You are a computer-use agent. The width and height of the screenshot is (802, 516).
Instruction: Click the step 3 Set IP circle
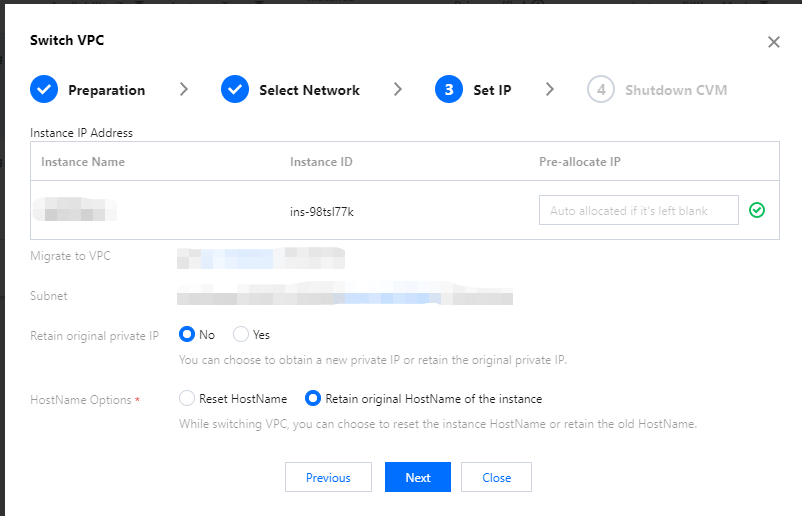click(x=449, y=90)
